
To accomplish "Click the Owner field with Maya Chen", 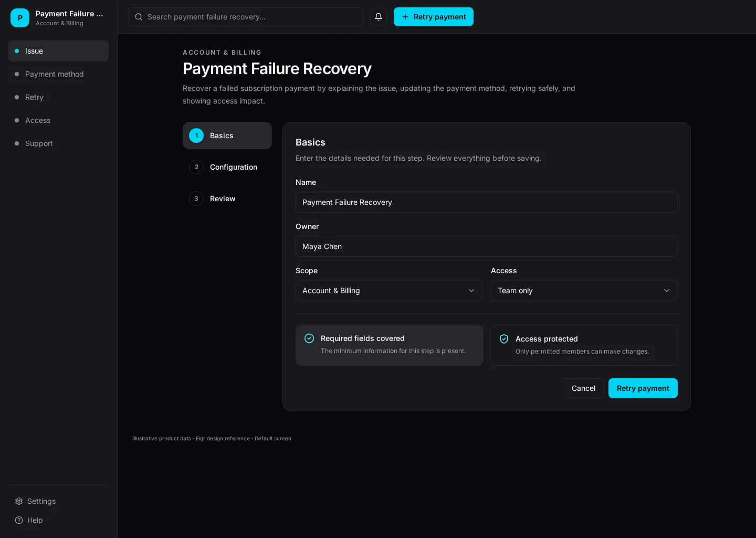I will 486,246.
